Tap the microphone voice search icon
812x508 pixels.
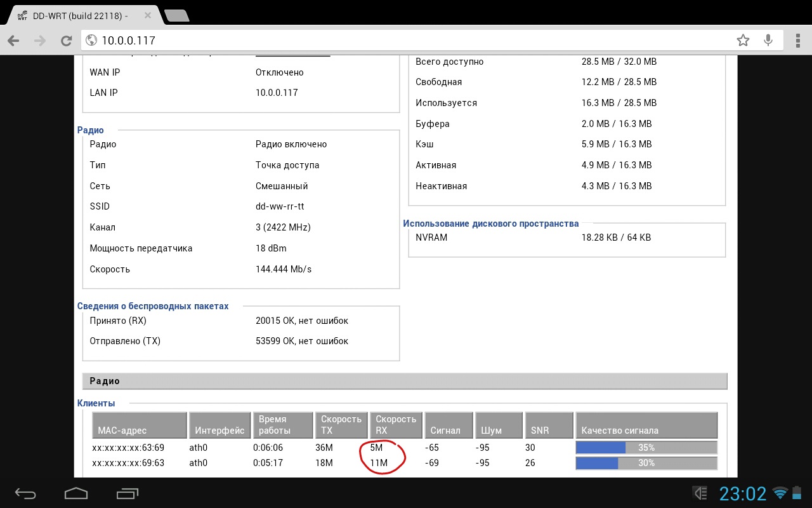768,41
